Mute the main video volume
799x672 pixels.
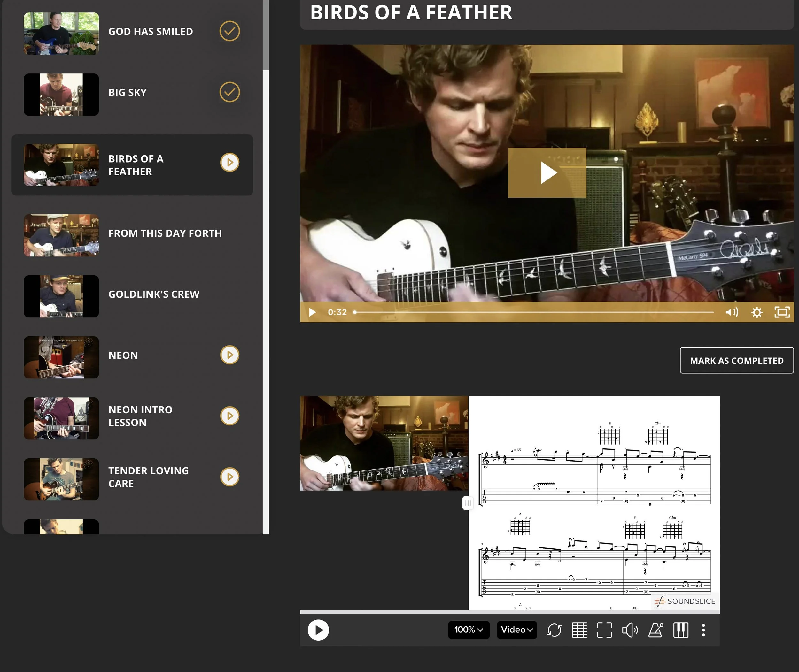[731, 312]
